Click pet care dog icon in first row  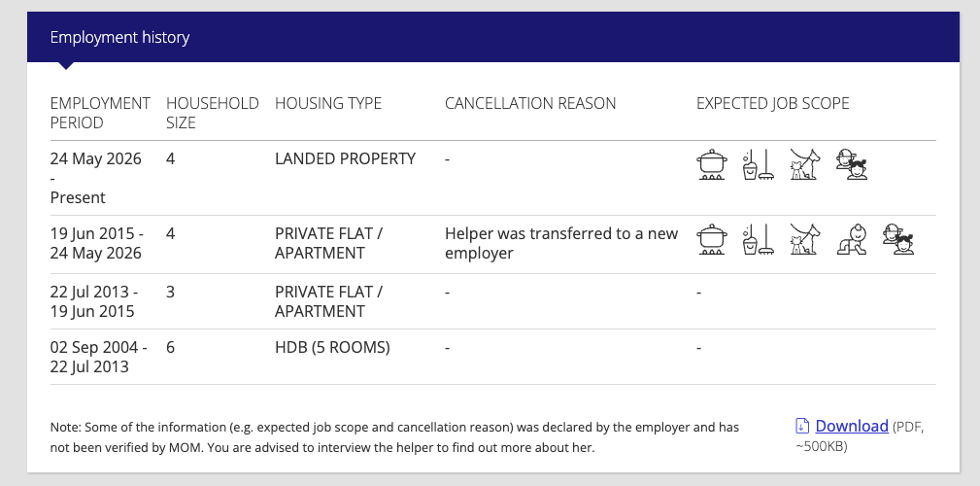click(x=804, y=164)
